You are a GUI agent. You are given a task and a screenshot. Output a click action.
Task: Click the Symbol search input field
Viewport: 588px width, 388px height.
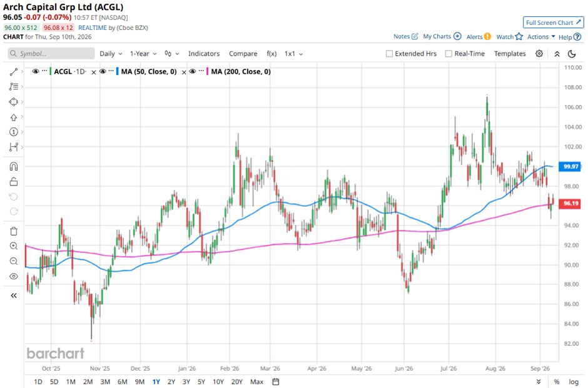click(x=51, y=54)
